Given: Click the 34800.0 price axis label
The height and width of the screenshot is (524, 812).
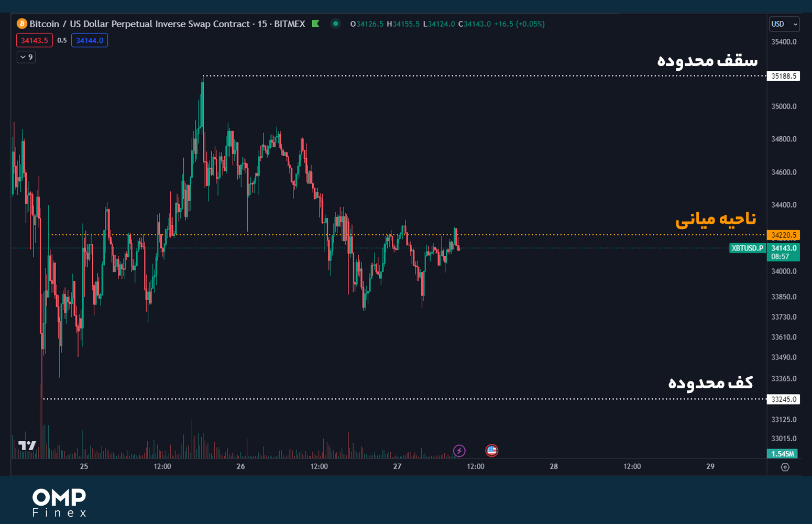Looking at the screenshot, I should (784, 139).
